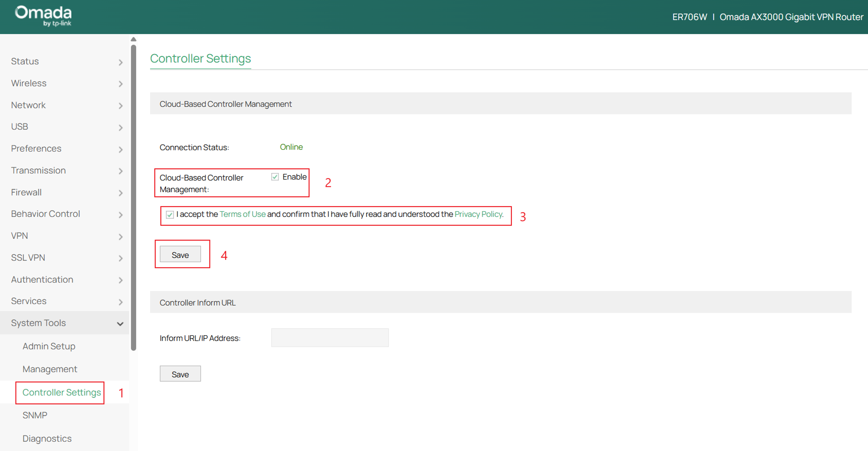Select Controller Settings in sidebar
This screenshot has height=451, width=868.
tap(62, 393)
